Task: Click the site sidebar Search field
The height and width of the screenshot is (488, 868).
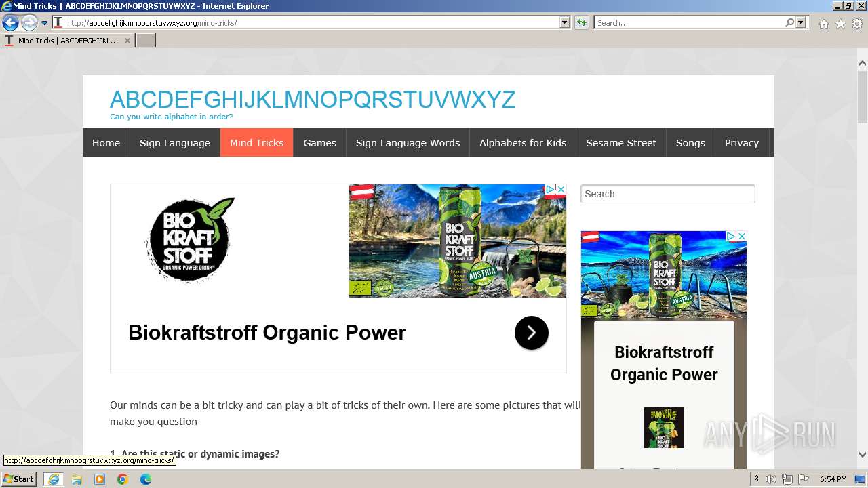Action: [x=668, y=194]
